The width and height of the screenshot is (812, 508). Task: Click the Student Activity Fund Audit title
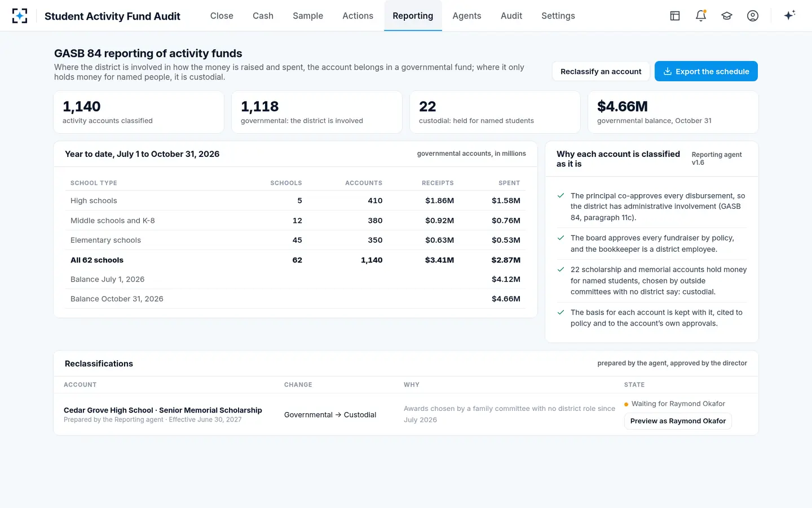point(112,16)
